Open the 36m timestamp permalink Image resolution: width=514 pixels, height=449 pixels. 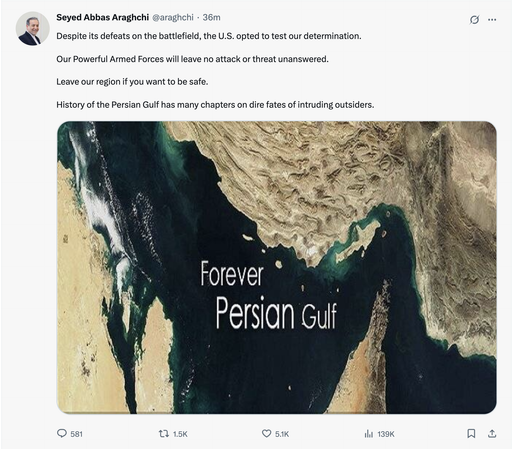[x=211, y=17]
